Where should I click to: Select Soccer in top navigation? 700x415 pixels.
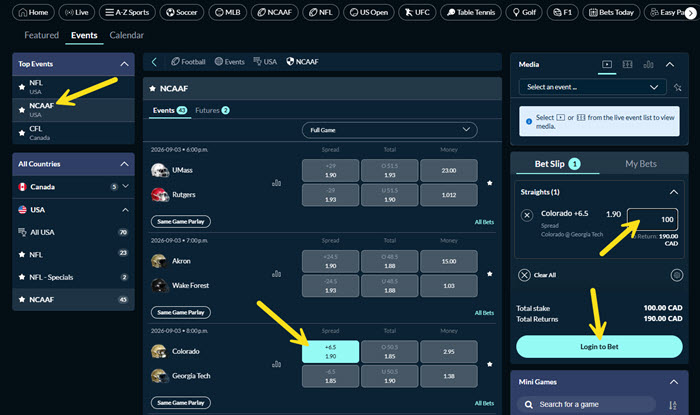[182, 12]
